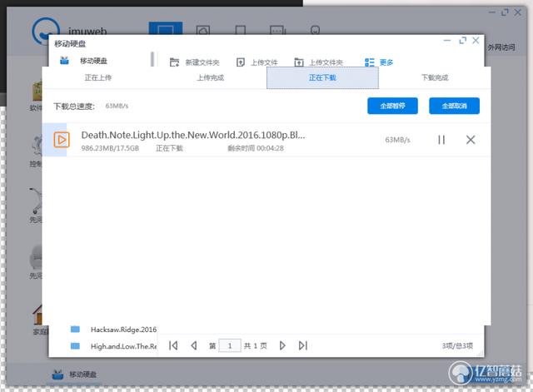The width and height of the screenshot is (533, 392).
Task: Maximize the 移动硬盘 window
Action: (x=462, y=41)
